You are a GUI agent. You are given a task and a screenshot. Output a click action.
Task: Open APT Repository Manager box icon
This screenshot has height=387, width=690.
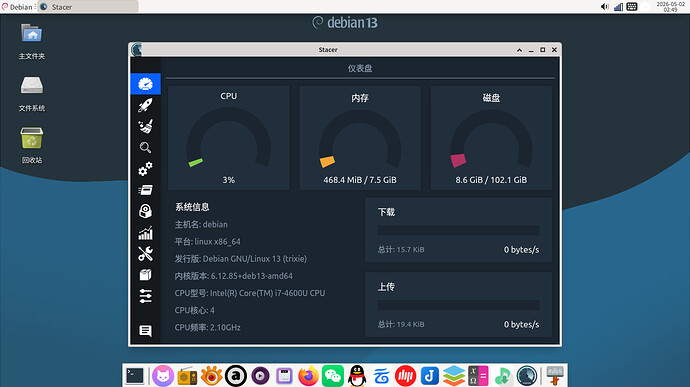(146, 275)
